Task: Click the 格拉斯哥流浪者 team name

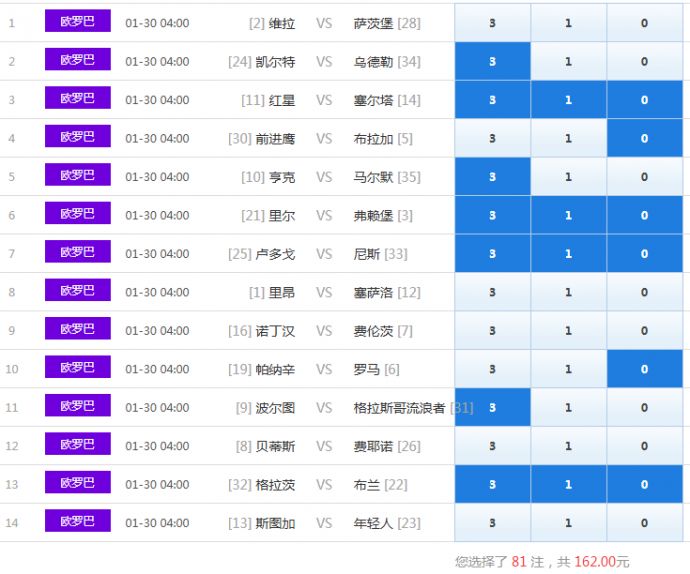Action: (x=399, y=408)
